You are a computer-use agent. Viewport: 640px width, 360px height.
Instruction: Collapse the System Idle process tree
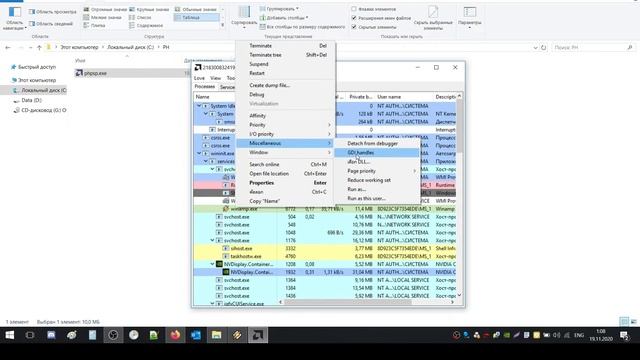click(199, 106)
